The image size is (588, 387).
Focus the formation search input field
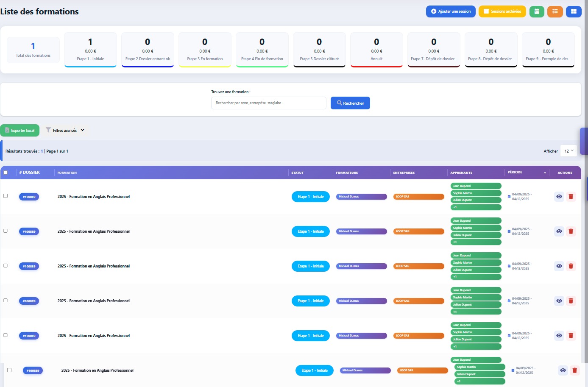tap(268, 103)
